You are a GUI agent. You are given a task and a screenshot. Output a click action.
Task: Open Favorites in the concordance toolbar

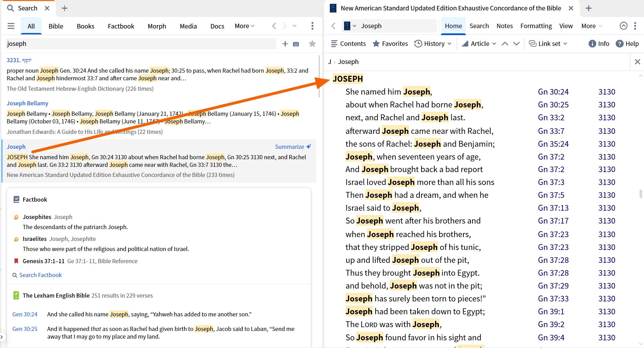[x=390, y=44]
